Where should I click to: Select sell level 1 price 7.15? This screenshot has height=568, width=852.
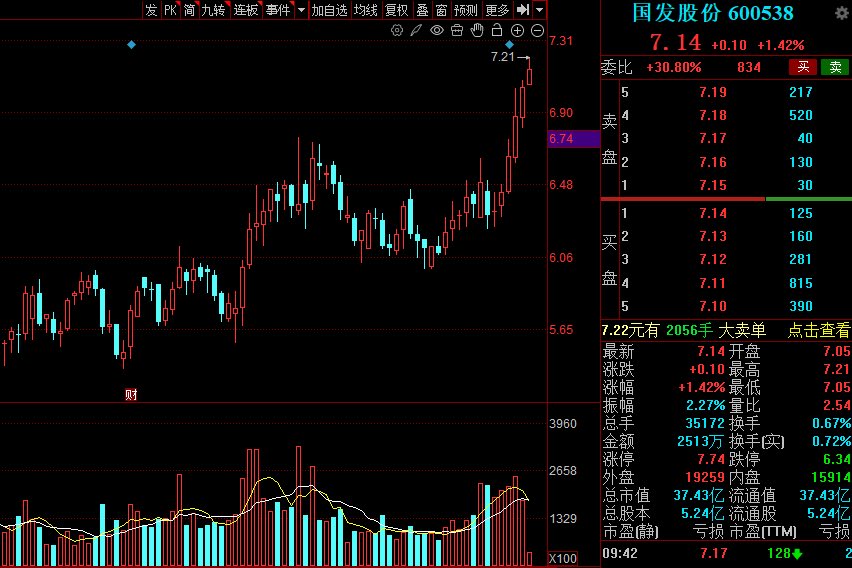(x=712, y=185)
